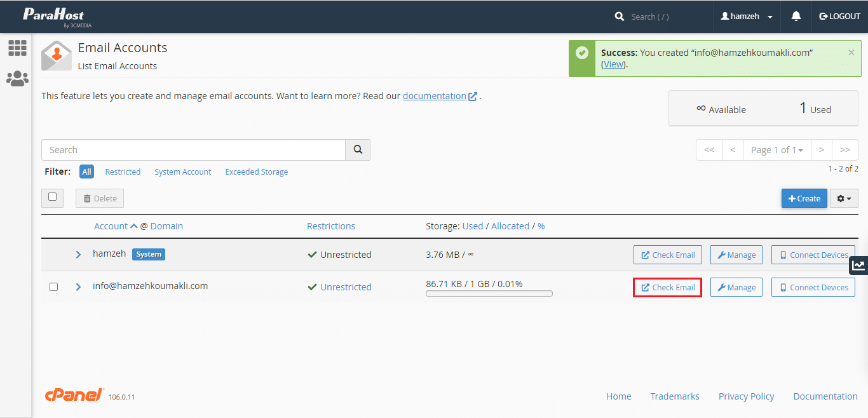Open the gear settings dropdown
The width and height of the screenshot is (868, 418).
point(844,198)
